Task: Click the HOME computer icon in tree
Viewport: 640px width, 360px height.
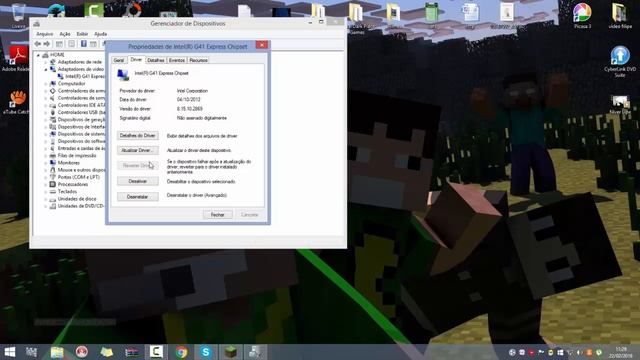Action: pyautogui.click(x=45, y=55)
